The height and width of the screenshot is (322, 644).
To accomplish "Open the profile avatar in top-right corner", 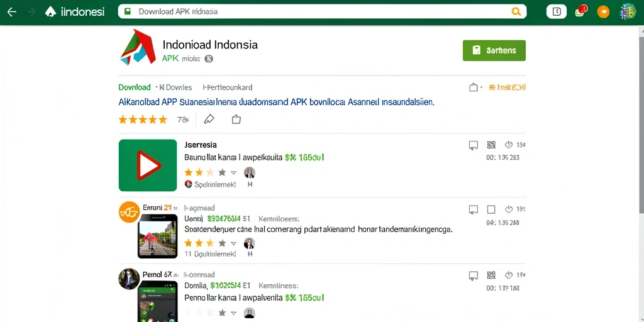I will tap(628, 12).
